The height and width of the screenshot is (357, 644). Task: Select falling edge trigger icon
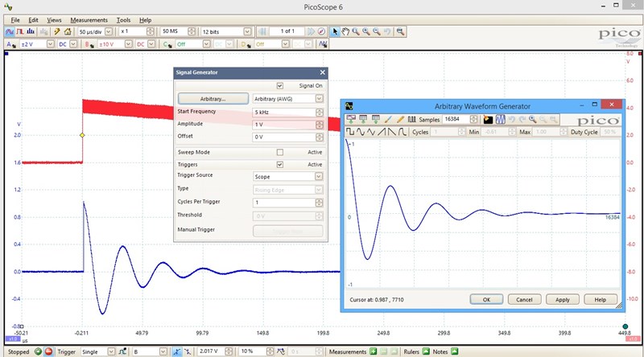188,351
